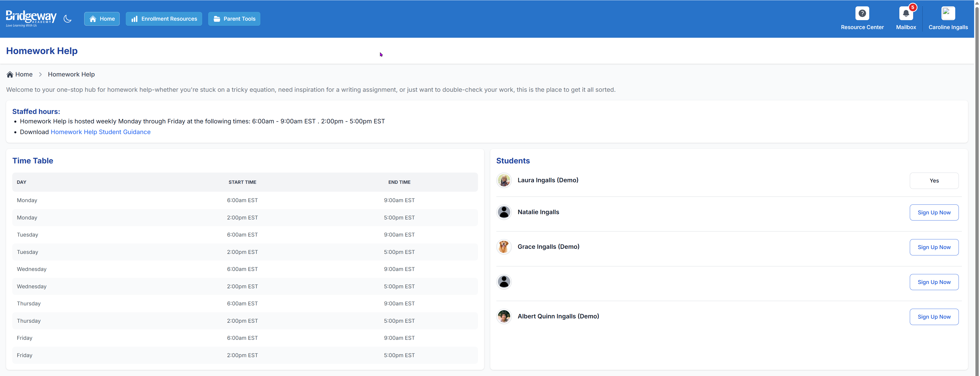Open Parent Tools menu
The width and height of the screenshot is (980, 376).
pos(234,19)
